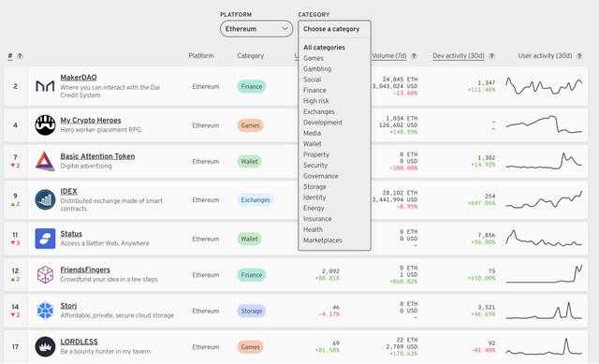Viewport: 599px width, 364px height.
Task: Open the FriendsFingers dapp link
Action: click(85, 269)
